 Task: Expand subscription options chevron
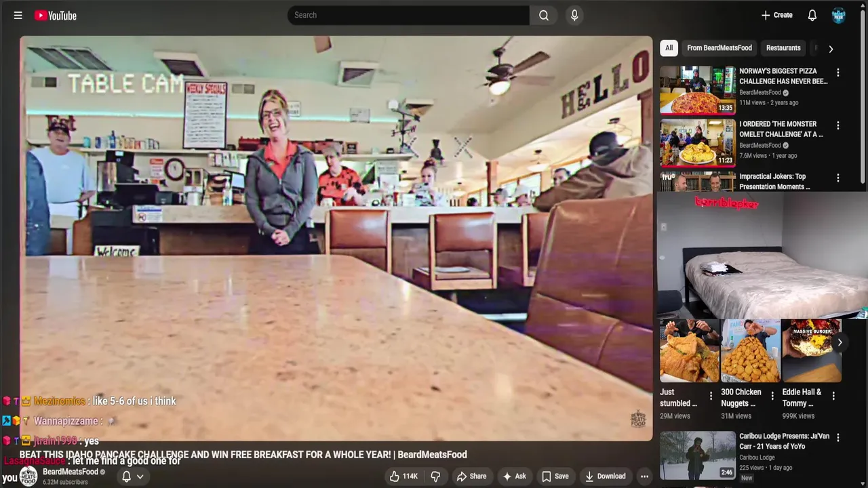click(140, 476)
